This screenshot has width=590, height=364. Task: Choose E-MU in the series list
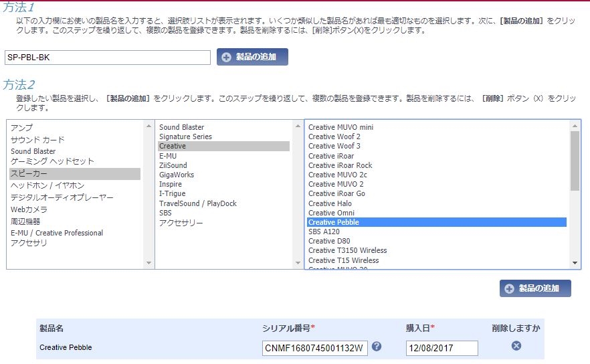click(168, 156)
